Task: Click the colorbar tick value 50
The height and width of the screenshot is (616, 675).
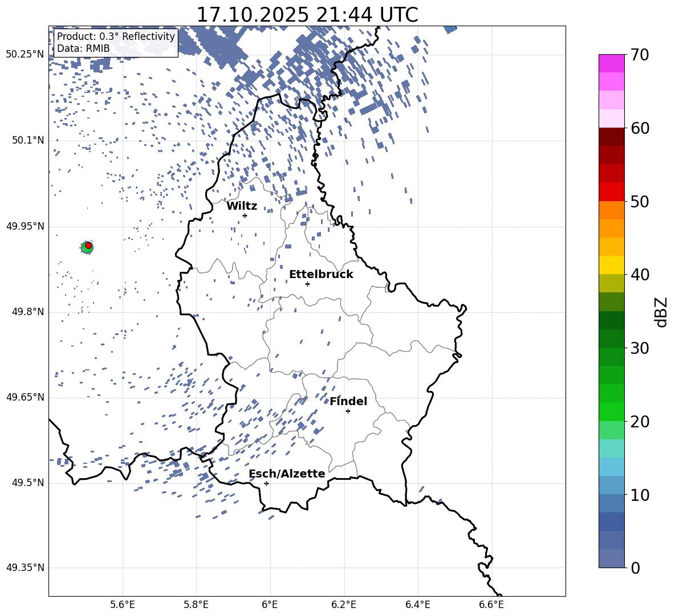Action: coord(640,201)
